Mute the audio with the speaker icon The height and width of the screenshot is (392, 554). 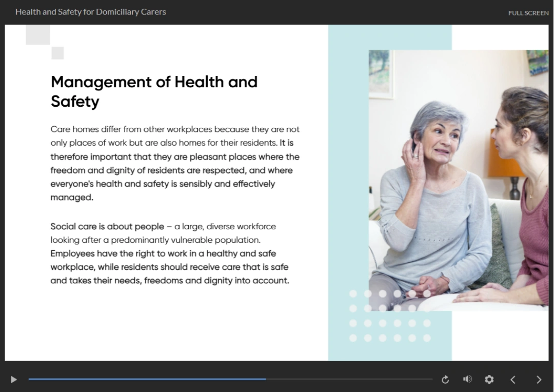pyautogui.click(x=467, y=379)
